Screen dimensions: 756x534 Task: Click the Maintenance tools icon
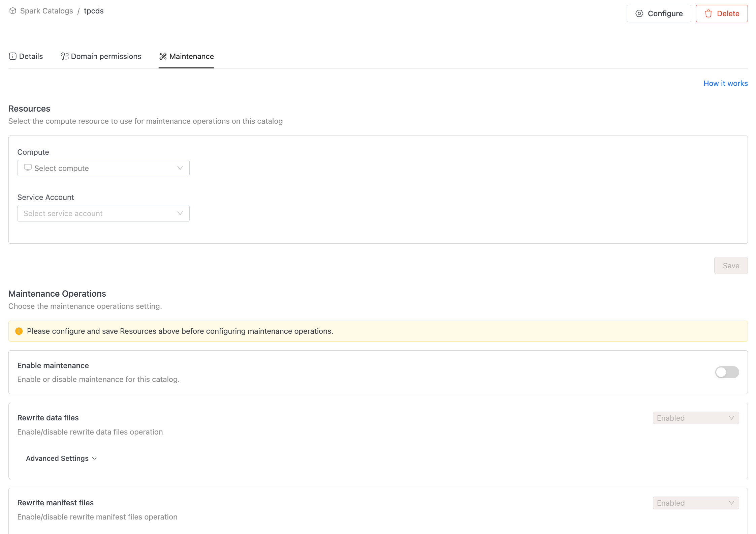pyautogui.click(x=163, y=56)
